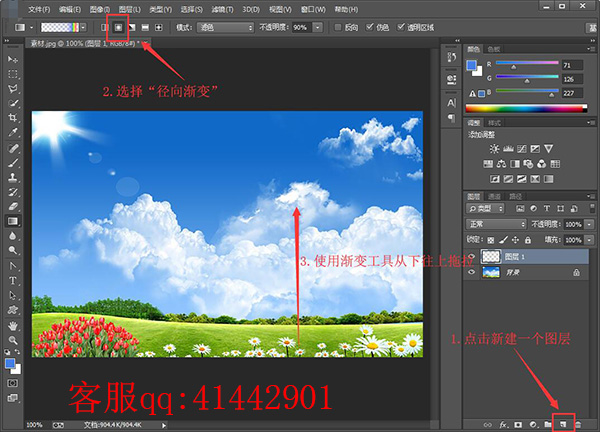600x432 pixels.
Task: Toggle the 仿色 dither checkbox
Action: click(x=369, y=27)
